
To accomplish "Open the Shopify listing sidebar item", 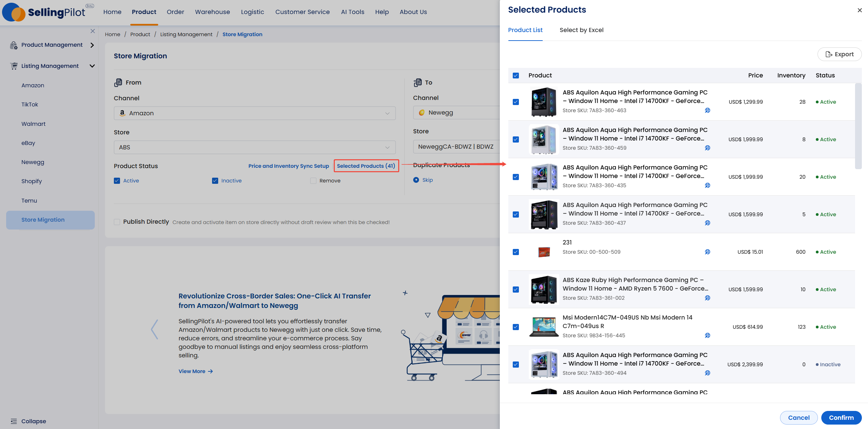I will pos(31,181).
